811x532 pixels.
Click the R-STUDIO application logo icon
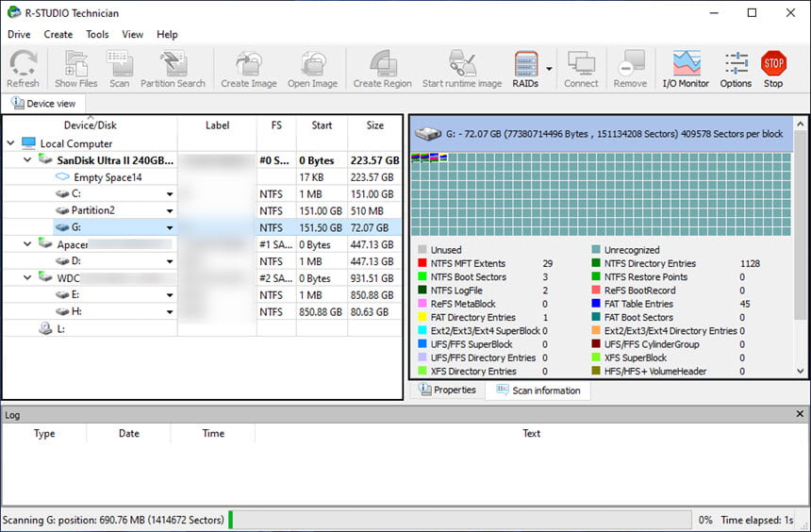click(x=14, y=12)
